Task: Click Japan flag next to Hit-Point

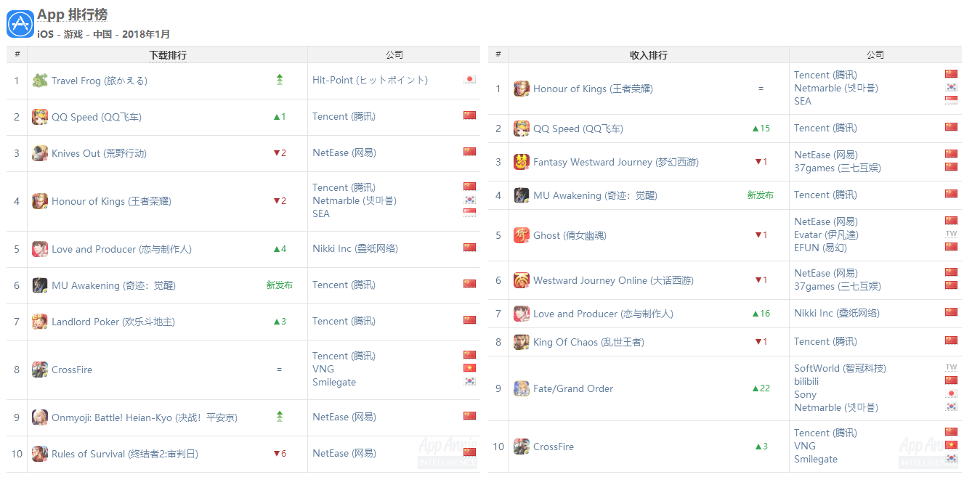Action: coord(469,79)
